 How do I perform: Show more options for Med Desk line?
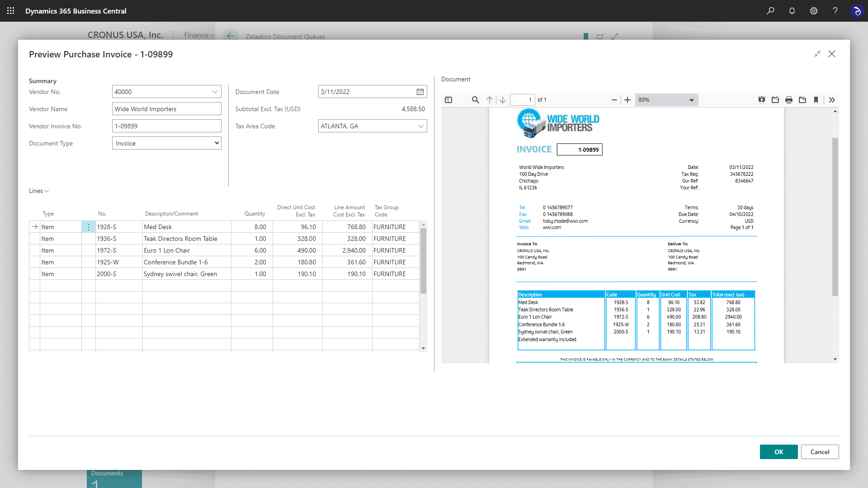[x=89, y=227]
